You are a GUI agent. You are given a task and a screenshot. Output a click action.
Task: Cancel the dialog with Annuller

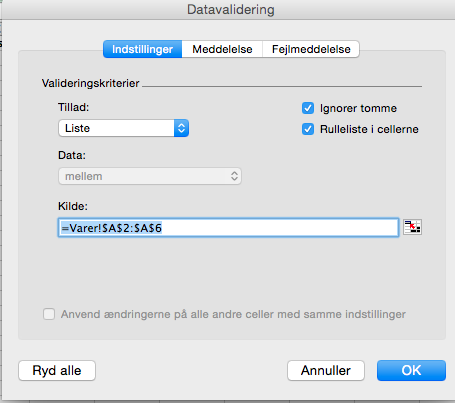[x=326, y=370]
